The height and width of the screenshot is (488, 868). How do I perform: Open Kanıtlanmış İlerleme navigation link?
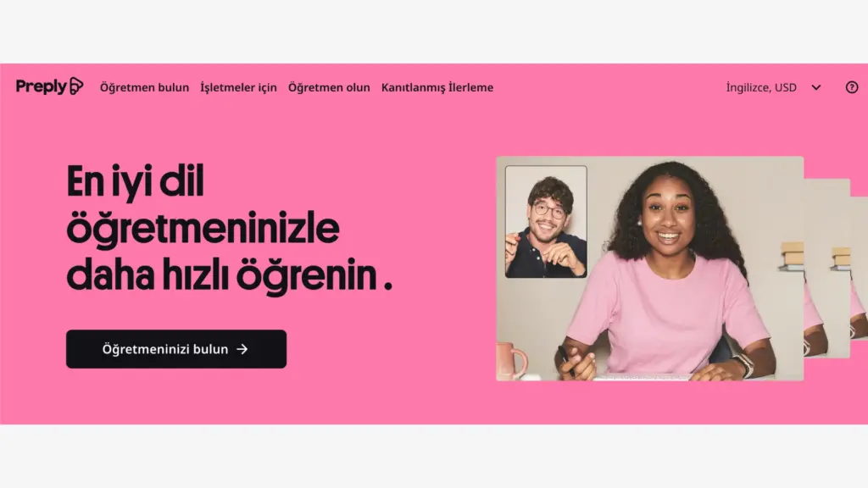click(x=437, y=87)
